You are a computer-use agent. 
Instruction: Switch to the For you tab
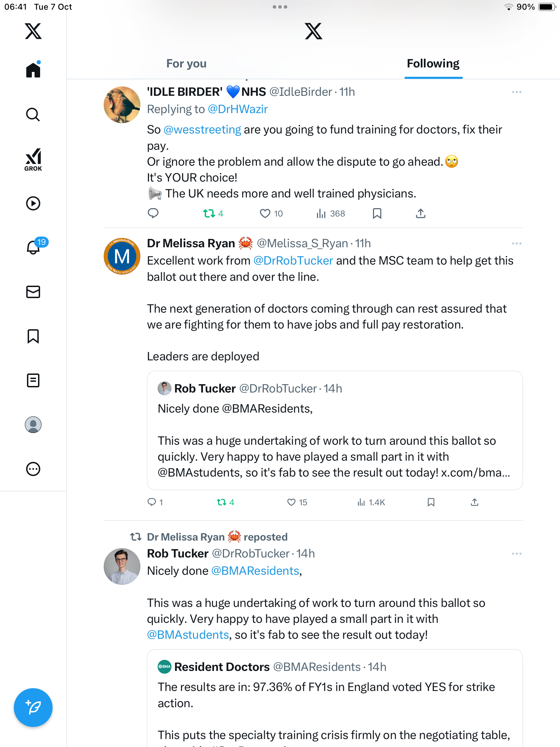click(x=186, y=64)
